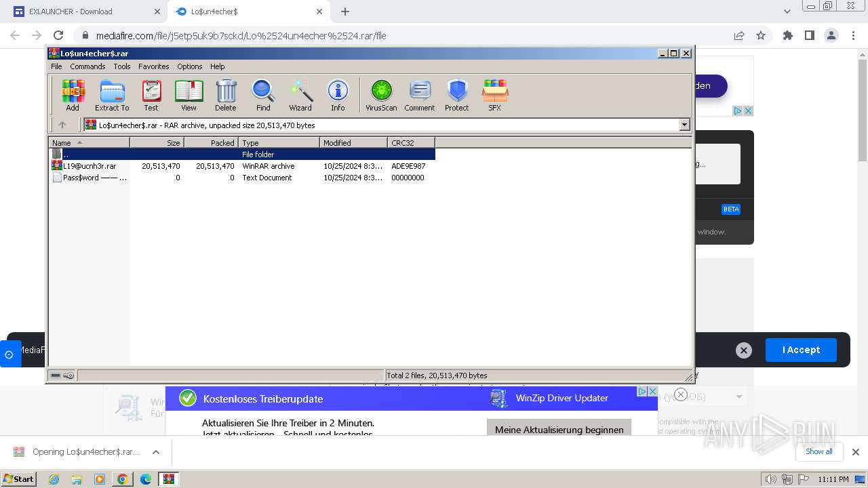Viewport: 868px width, 488px height.
Task: Sort by the Size column header
Action: (x=157, y=142)
